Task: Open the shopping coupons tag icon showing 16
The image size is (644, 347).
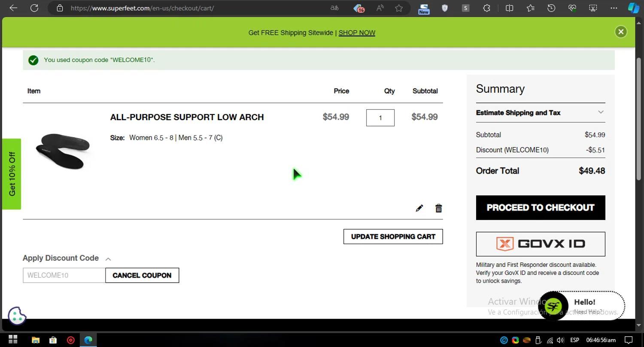Action: (x=358, y=8)
